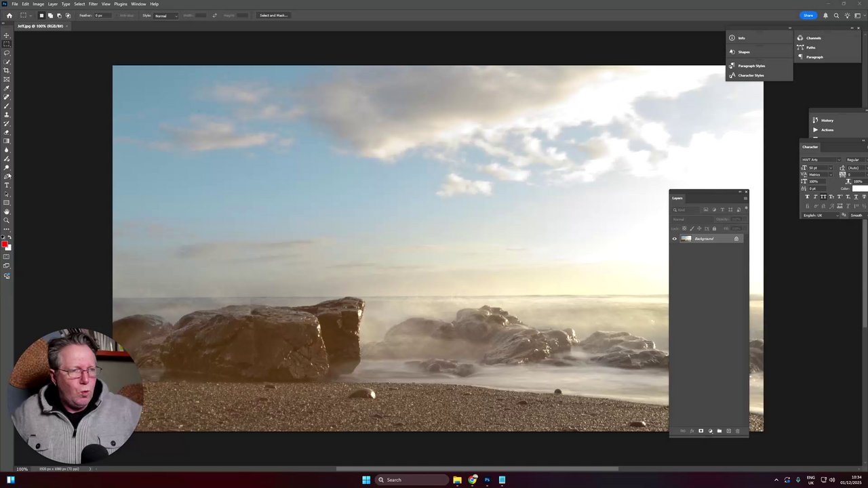Toggle All Caps in Character panel
Viewport: 868px width, 488px height.
point(823,197)
